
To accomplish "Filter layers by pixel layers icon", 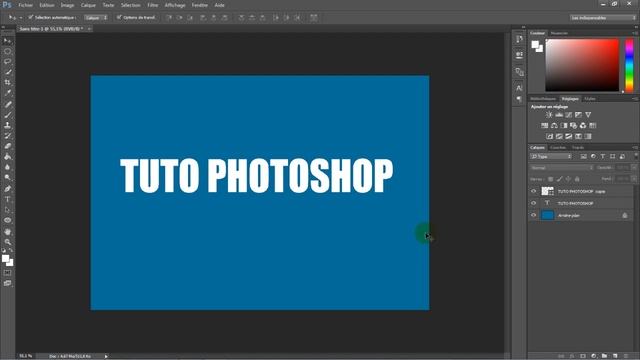I will pos(584,156).
